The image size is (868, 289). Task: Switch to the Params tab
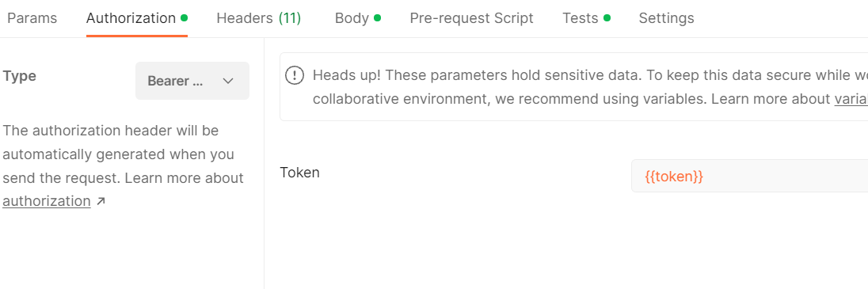point(32,18)
